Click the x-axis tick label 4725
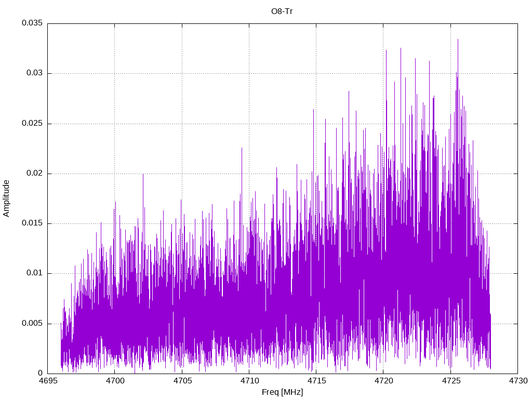 click(451, 381)
